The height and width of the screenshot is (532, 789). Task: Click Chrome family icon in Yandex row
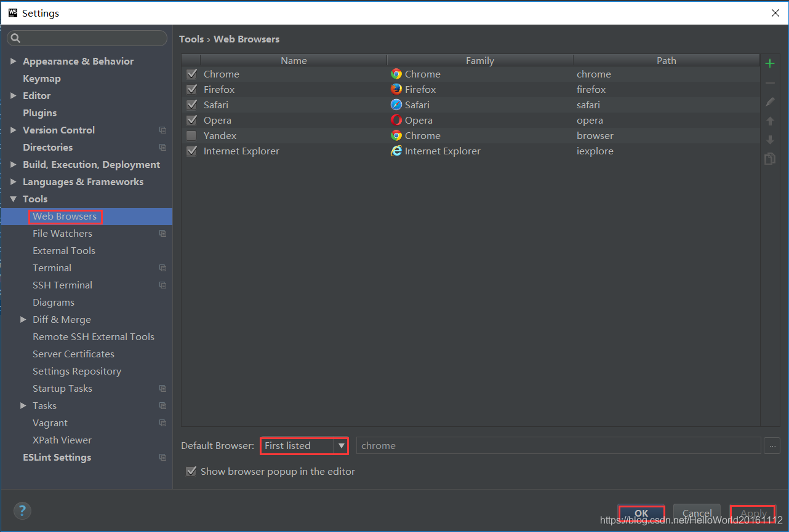[x=396, y=135]
